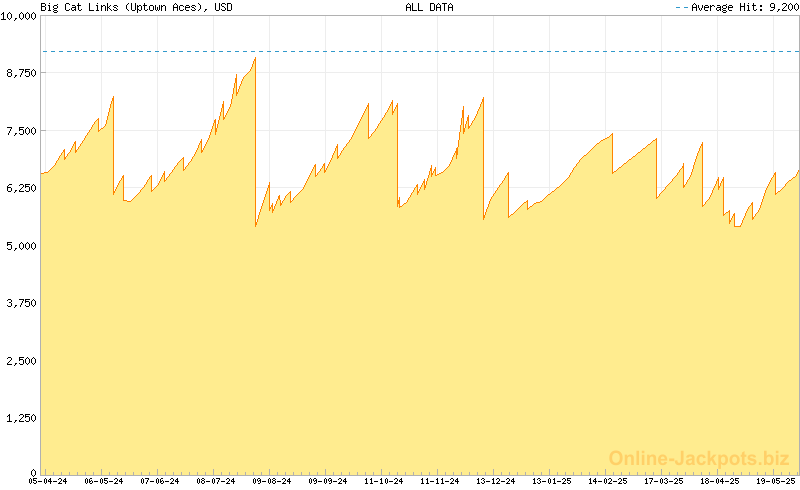Click the 19-05-25 date at the right end
800x490 pixels.
click(x=776, y=481)
